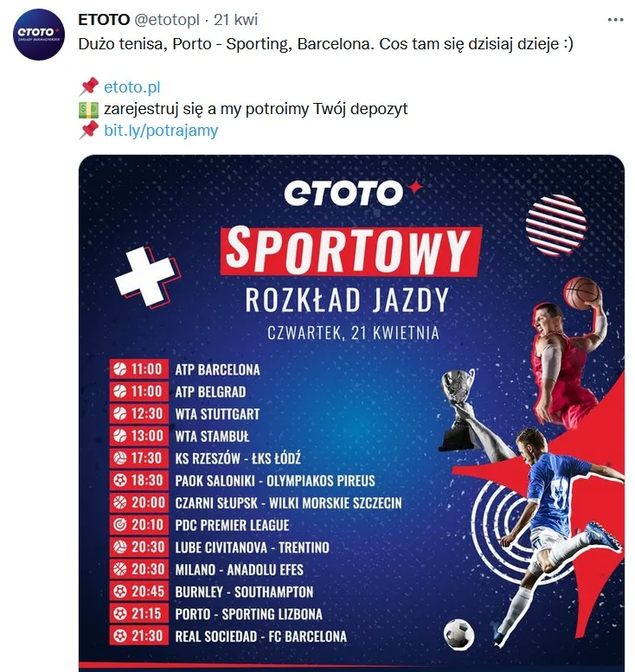Click the 21 kwi tweet timestamp
The height and width of the screenshot is (672, 635).
click(236, 20)
